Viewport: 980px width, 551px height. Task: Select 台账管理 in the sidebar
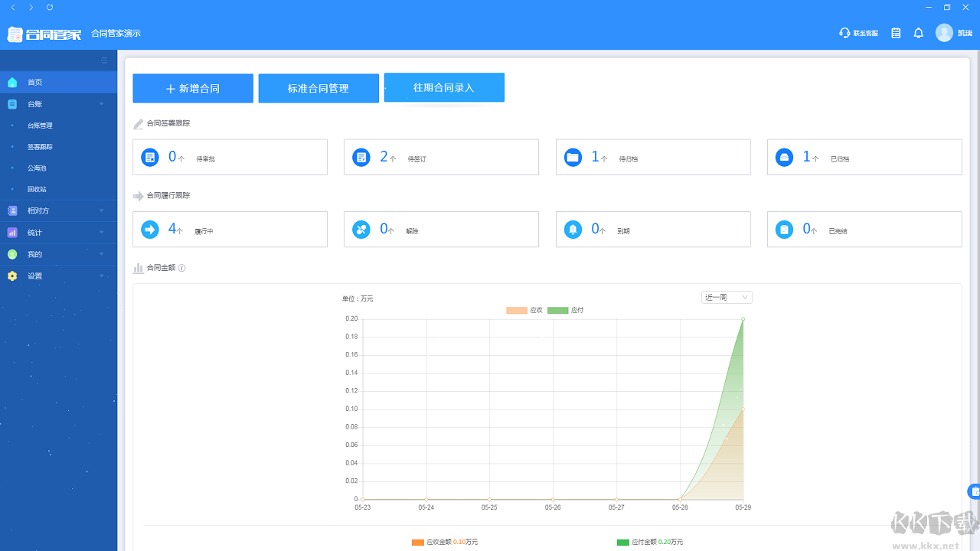click(x=40, y=126)
